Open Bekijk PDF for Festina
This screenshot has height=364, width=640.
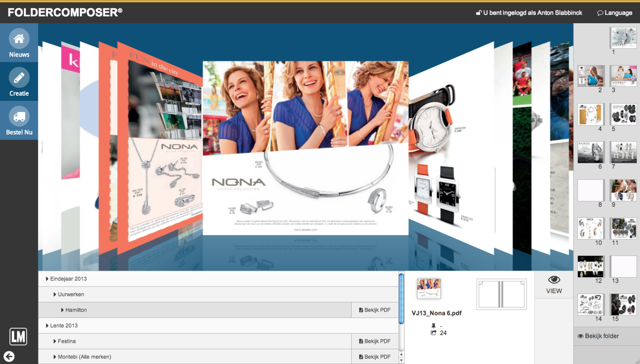point(375,341)
